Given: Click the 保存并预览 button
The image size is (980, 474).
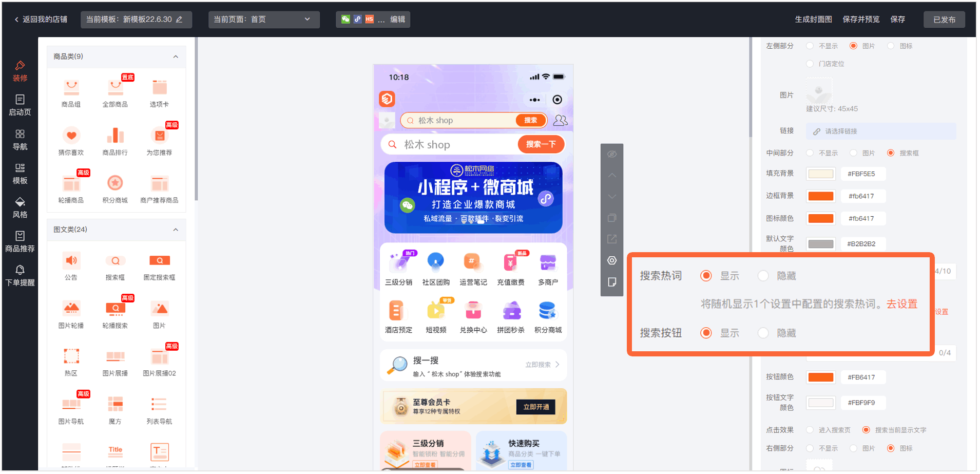Looking at the screenshot, I should click(x=860, y=20).
